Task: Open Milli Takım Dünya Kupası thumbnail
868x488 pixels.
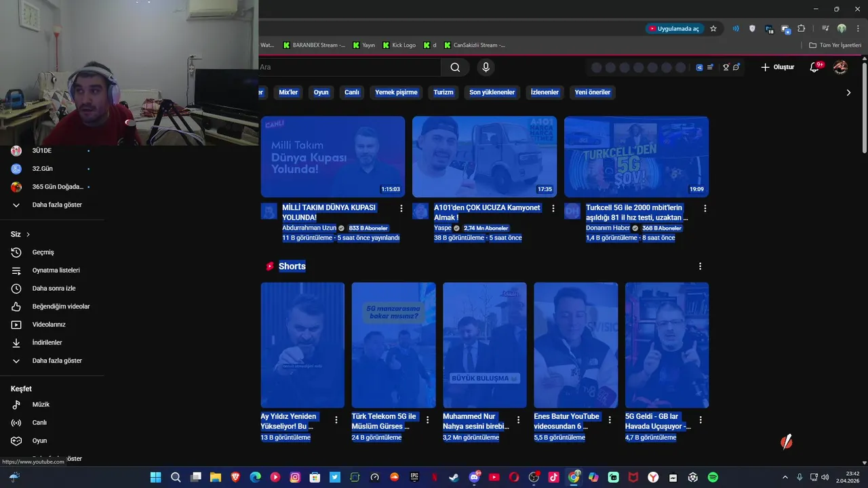Action: click(x=333, y=157)
